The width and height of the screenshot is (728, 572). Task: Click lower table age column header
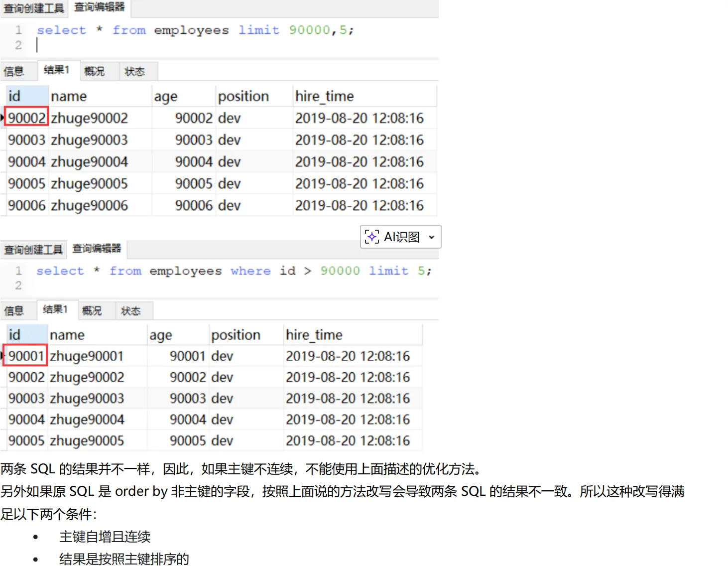[178, 335]
